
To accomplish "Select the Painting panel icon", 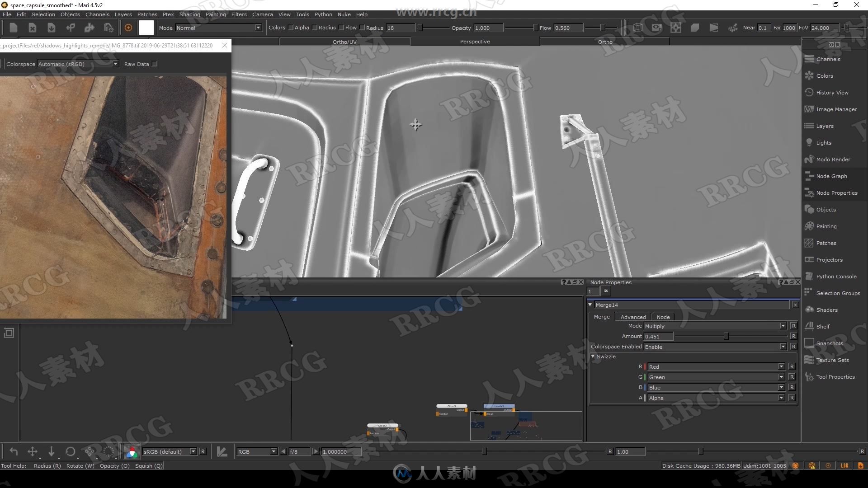I will click(x=810, y=226).
